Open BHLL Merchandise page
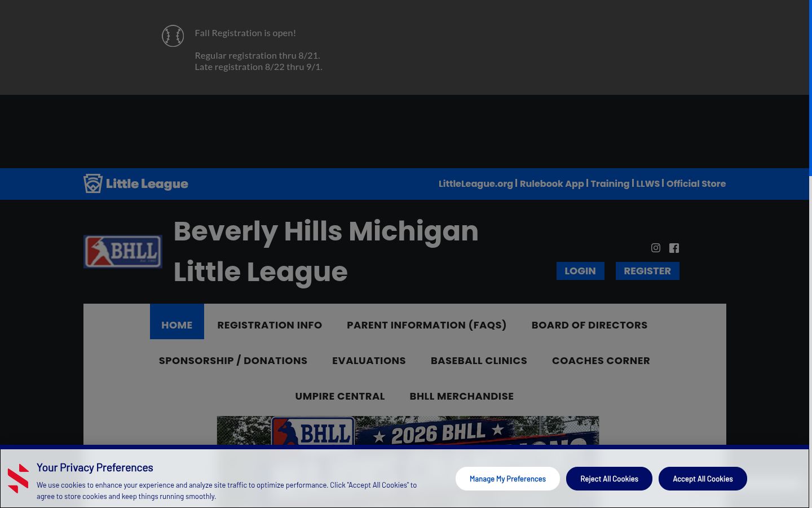Viewport: 812px width, 508px height. [462, 396]
